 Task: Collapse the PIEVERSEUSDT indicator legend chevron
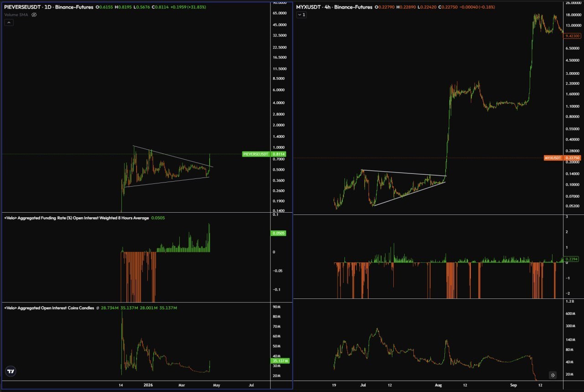click(9, 22)
